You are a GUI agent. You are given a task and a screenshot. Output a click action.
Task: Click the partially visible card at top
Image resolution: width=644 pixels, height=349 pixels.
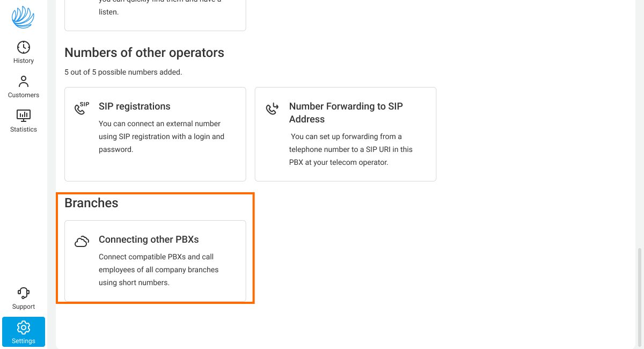[x=155, y=15]
